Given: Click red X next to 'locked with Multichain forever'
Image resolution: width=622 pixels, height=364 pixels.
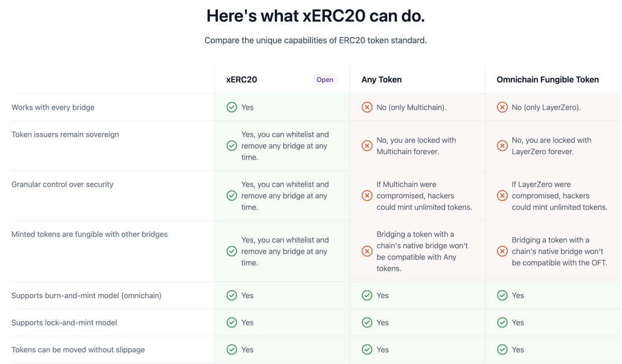Looking at the screenshot, I should [x=367, y=145].
